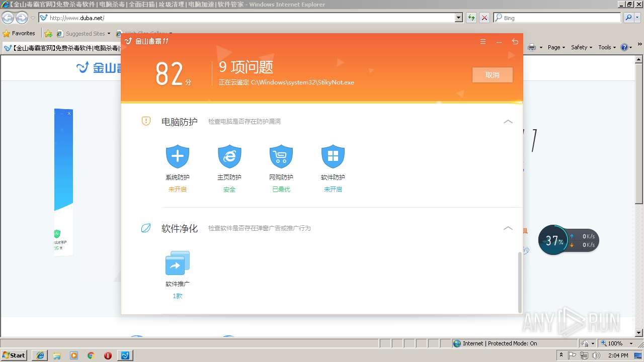Click the volume icon in system tray

point(596,355)
